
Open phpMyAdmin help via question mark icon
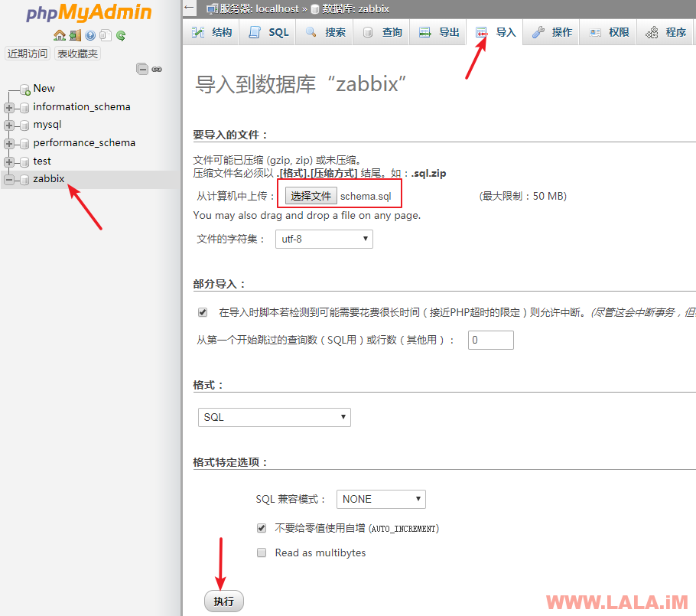click(90, 35)
